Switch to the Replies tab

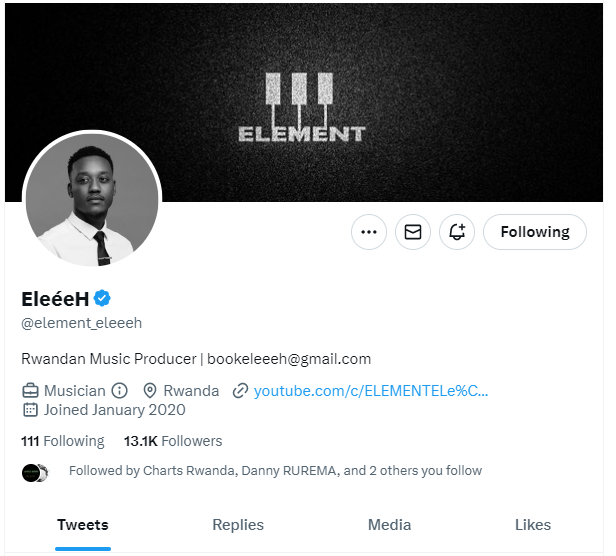tap(238, 525)
